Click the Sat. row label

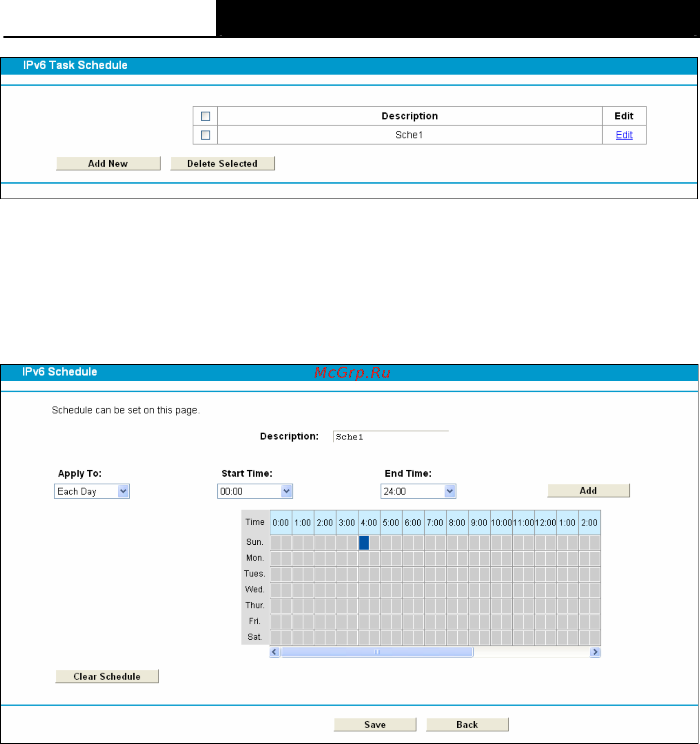coord(255,637)
